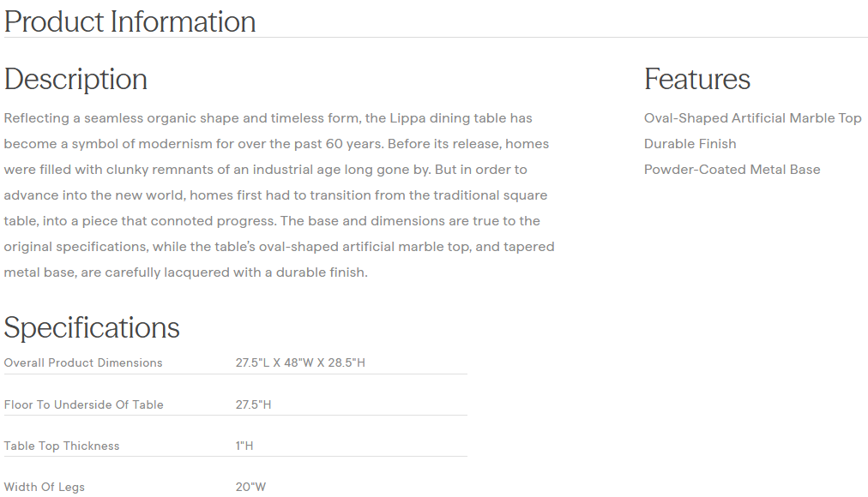
Task: Click the line starting 'Reflecting a seamless organic shape'
Action: pos(268,118)
